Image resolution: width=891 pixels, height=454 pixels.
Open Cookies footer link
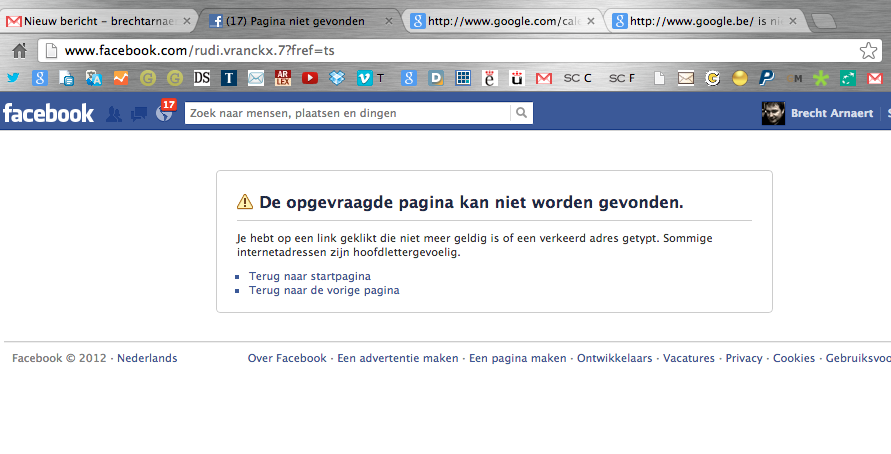click(794, 358)
